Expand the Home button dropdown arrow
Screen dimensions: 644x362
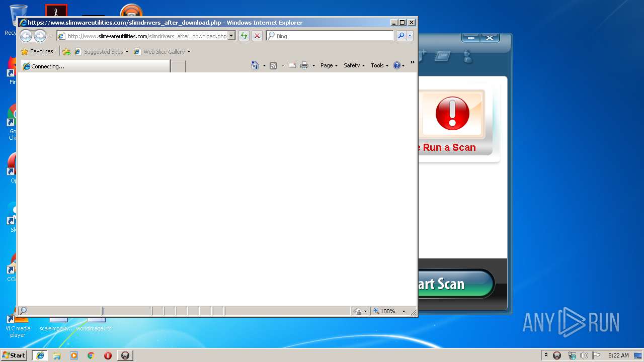point(264,65)
